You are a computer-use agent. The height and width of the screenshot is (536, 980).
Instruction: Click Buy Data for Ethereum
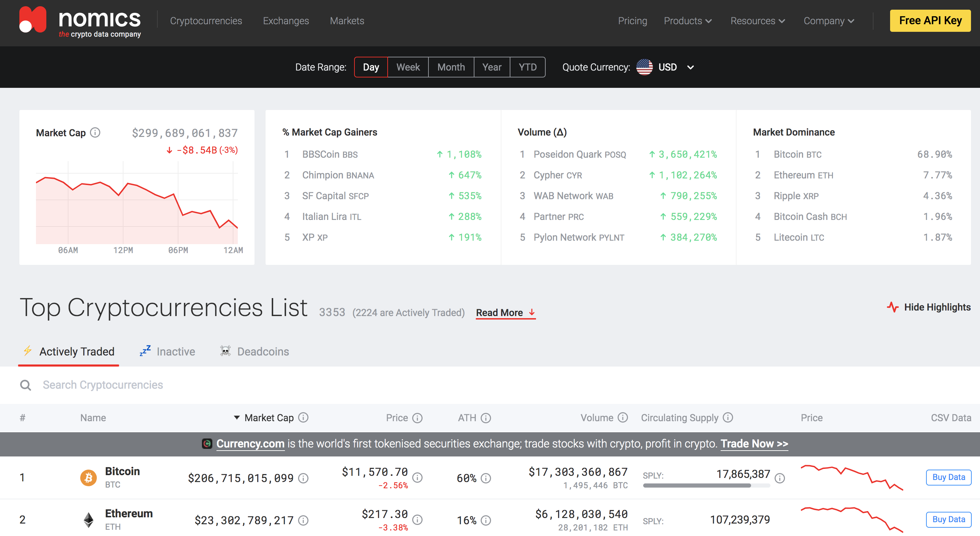tap(949, 520)
